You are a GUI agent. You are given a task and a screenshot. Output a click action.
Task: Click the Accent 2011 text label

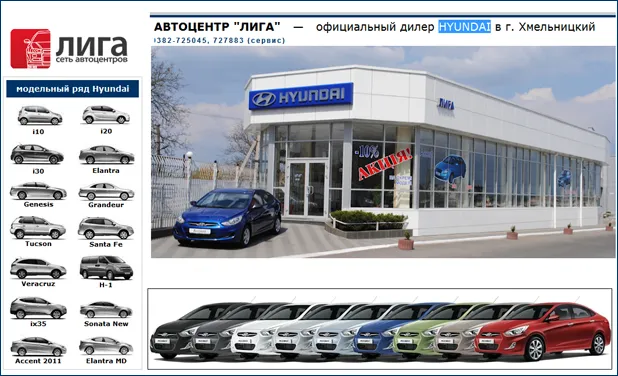click(38, 361)
